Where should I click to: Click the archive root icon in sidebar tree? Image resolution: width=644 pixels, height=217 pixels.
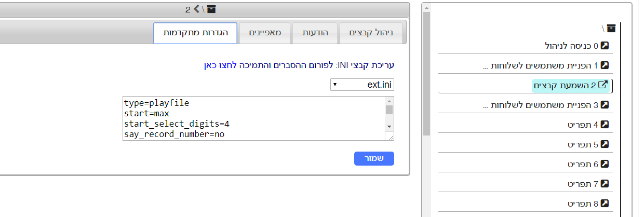coord(611,28)
